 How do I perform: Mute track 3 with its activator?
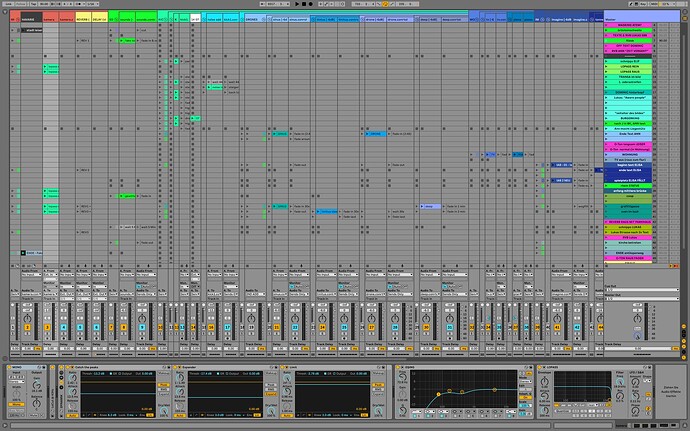coord(47,328)
